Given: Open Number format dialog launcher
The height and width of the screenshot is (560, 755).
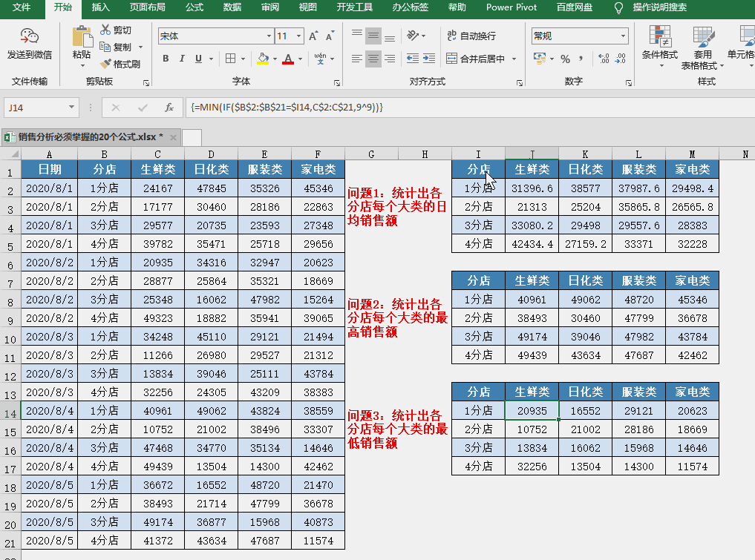Looking at the screenshot, I should (628, 83).
